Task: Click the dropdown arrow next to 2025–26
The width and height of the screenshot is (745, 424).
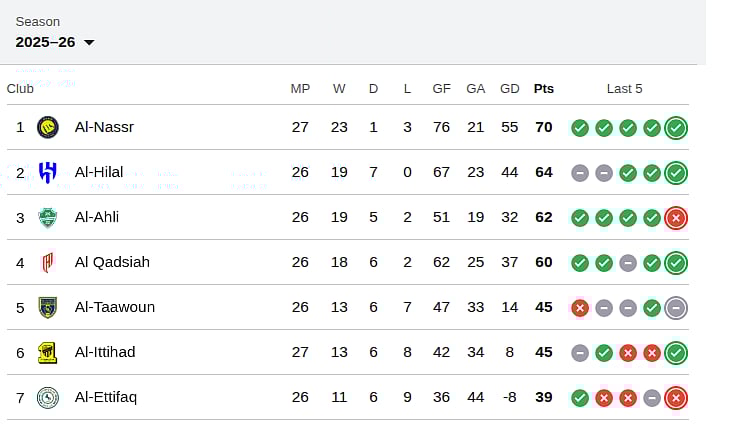Action: pyautogui.click(x=89, y=43)
